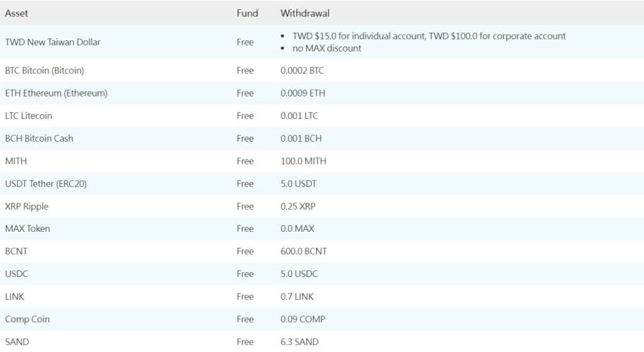Click 'Free' fund fee in USDT row
Image resolution: width=644 pixels, height=352 pixels.
pos(245,183)
